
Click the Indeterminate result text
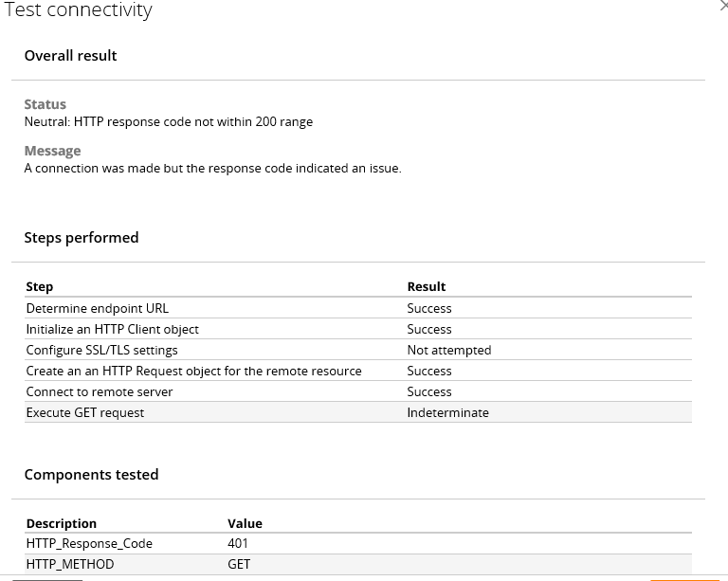coord(447,412)
